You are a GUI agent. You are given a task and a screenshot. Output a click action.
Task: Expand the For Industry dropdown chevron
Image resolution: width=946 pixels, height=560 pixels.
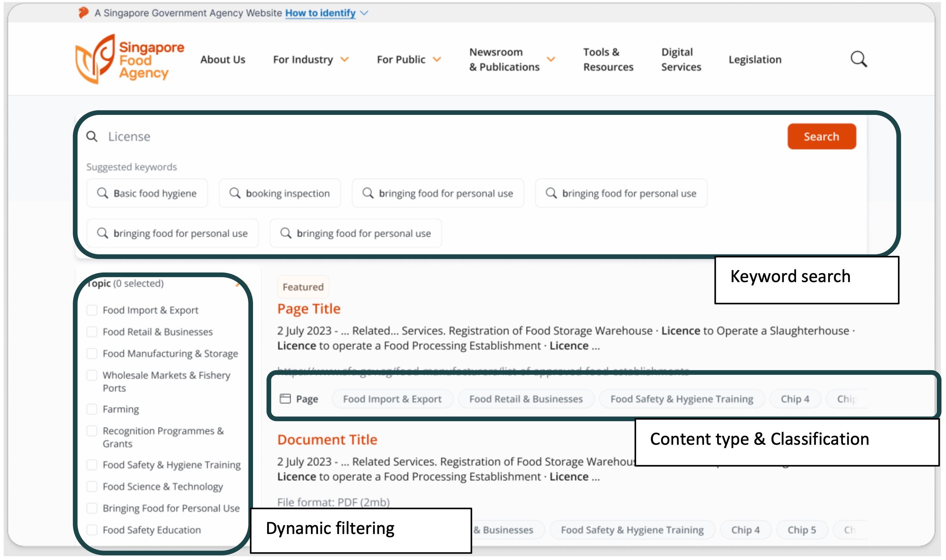[x=344, y=60]
